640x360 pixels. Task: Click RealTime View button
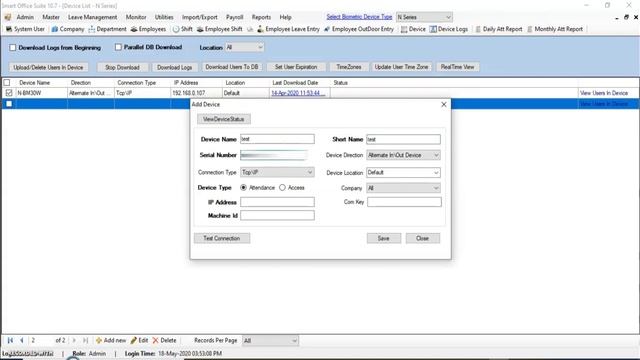coord(458,67)
